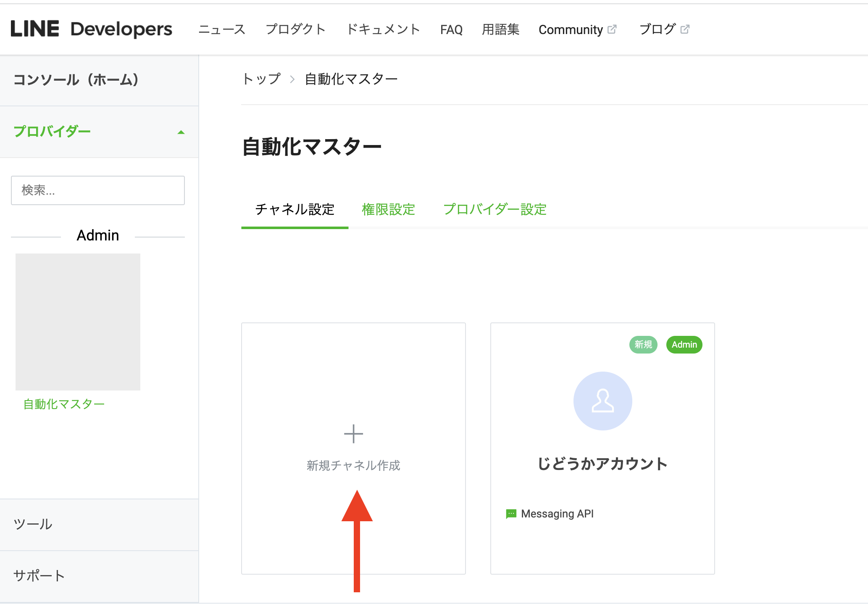The image size is (868, 607).
Task: Click the LINE Developers logo
Action: pyautogui.click(x=91, y=29)
